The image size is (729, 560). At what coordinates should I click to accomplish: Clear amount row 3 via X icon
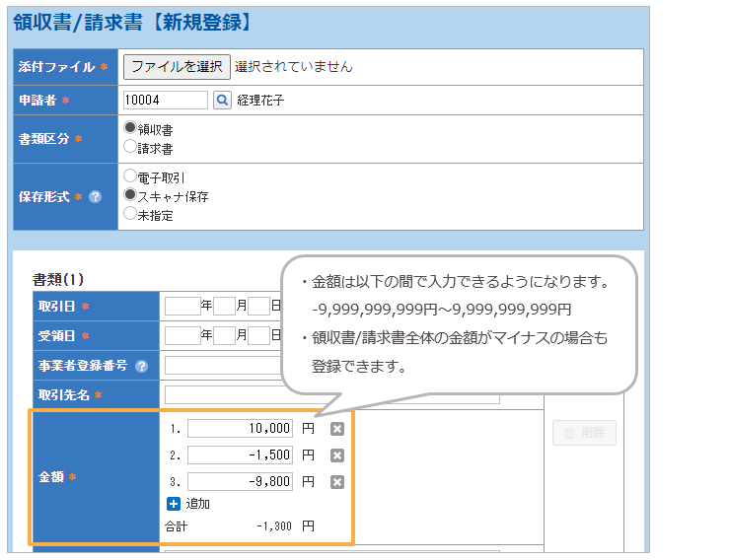click(x=336, y=482)
